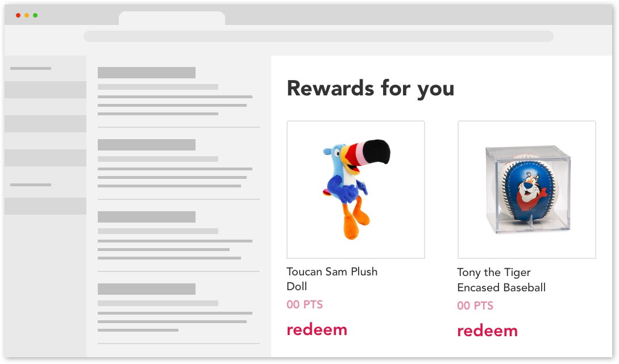Viewport: 619px width, 364px height.
Task: Click the Toucan Sam plush doll image
Action: tap(356, 190)
